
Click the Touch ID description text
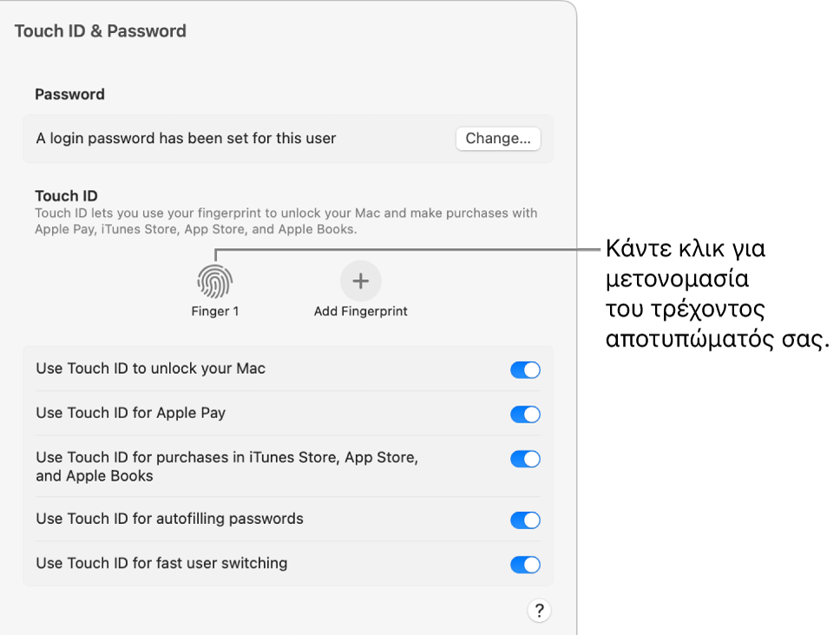(x=286, y=220)
